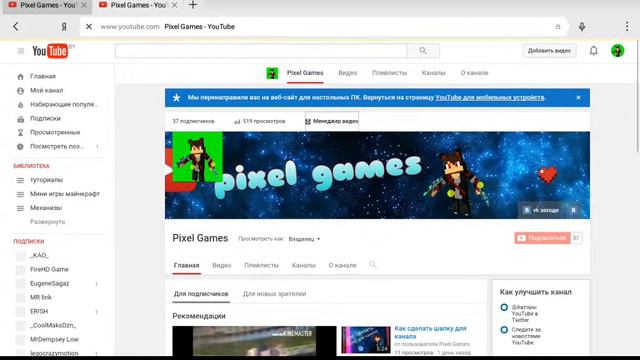The width and height of the screenshot is (640, 360).
Task: Open the notifications bell
Action: coord(593,51)
